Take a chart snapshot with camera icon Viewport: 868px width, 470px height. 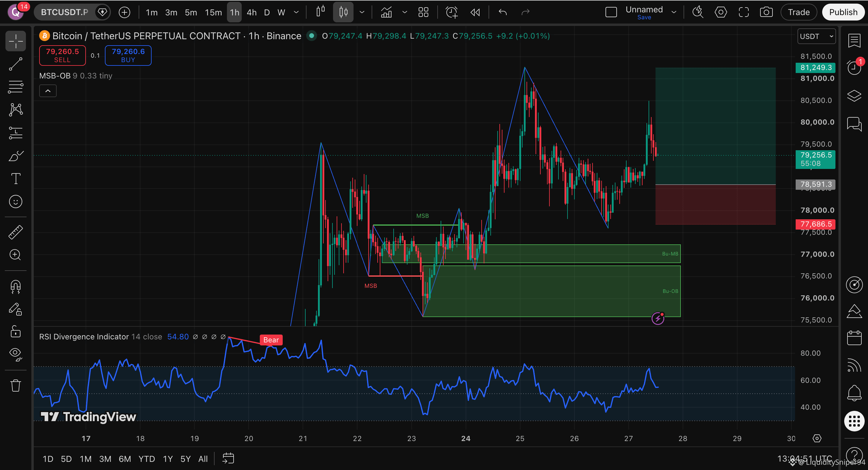click(766, 12)
